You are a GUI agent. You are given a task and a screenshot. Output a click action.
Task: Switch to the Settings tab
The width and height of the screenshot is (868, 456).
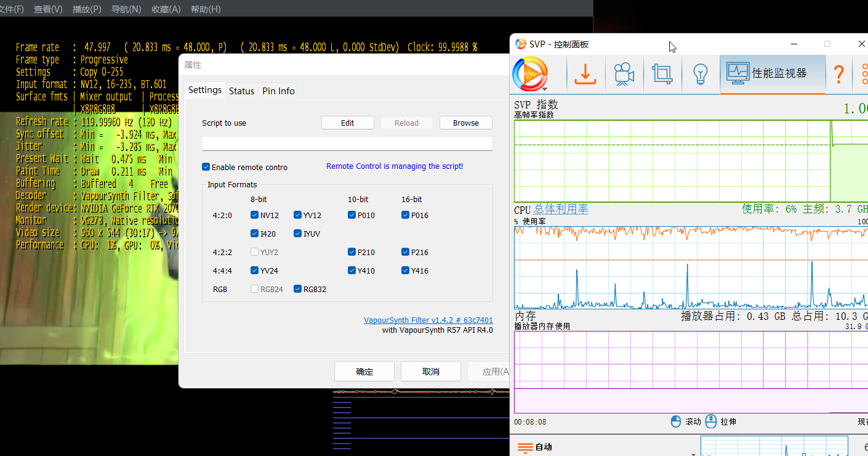205,90
